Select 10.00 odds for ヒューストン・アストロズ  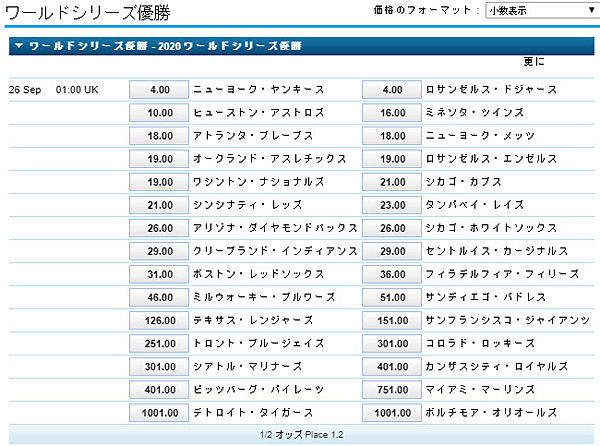tap(159, 113)
